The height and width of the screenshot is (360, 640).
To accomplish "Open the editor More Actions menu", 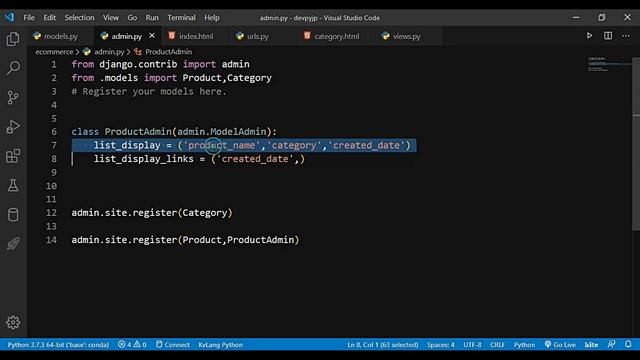I will click(626, 36).
